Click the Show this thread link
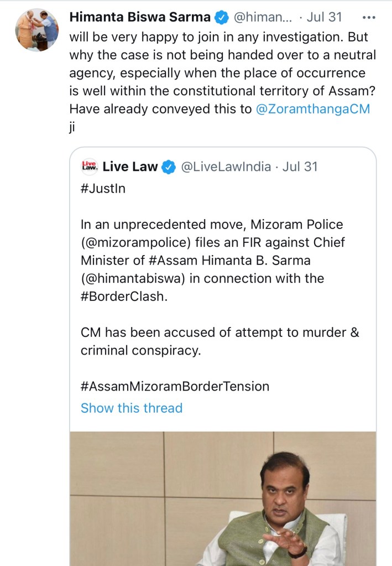Image resolution: width=392 pixels, height=566 pixels. (x=132, y=408)
